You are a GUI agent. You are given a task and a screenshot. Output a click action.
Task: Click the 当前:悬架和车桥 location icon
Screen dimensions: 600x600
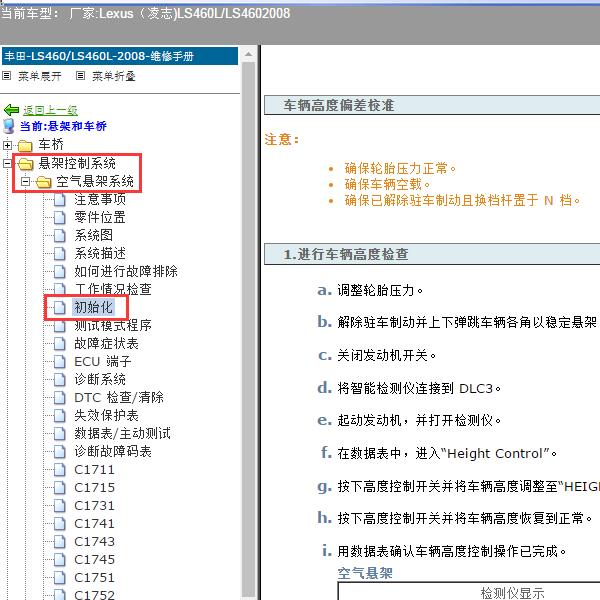tap(8, 126)
